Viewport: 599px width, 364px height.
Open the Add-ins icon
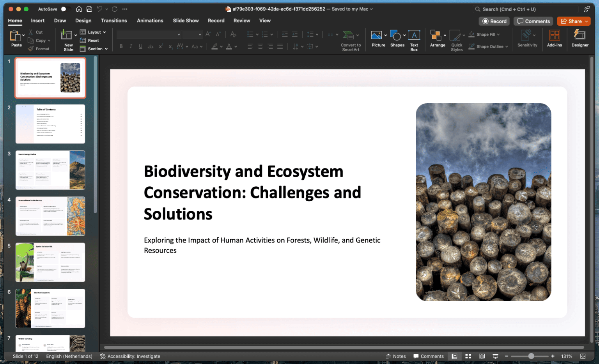[554, 38]
